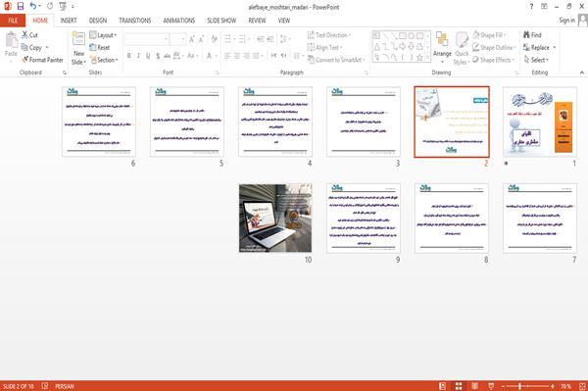Switch to the DESIGN tab
This screenshot has height=391, width=588.
pos(98,21)
